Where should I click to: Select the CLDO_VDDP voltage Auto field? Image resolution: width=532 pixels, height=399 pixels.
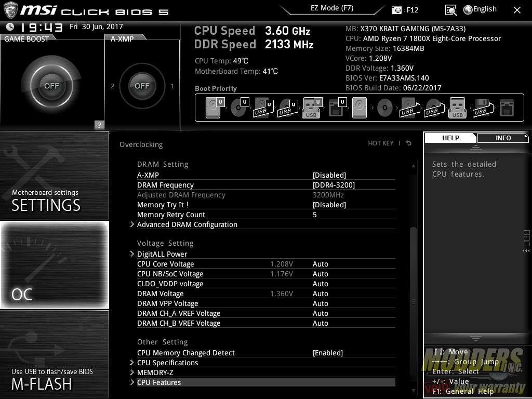tap(320, 283)
